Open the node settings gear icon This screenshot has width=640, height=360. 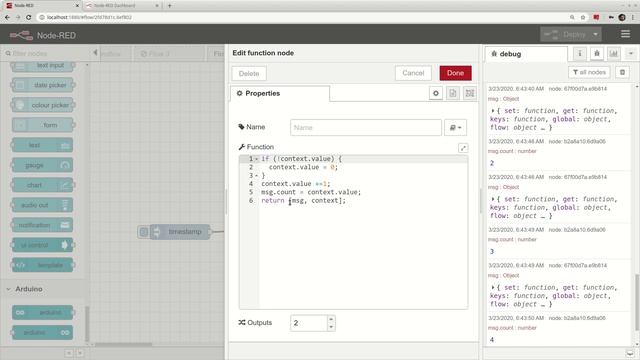436,93
